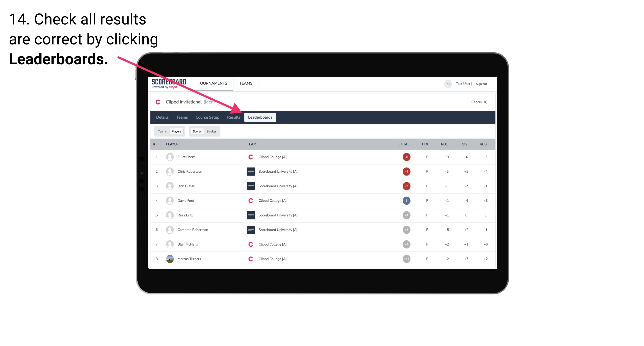Click the Elliot Ebert player avatar icon

pos(170,157)
